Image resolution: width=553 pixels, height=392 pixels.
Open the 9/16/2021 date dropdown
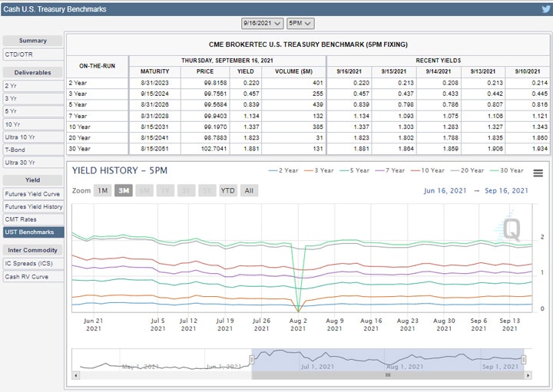coord(262,24)
